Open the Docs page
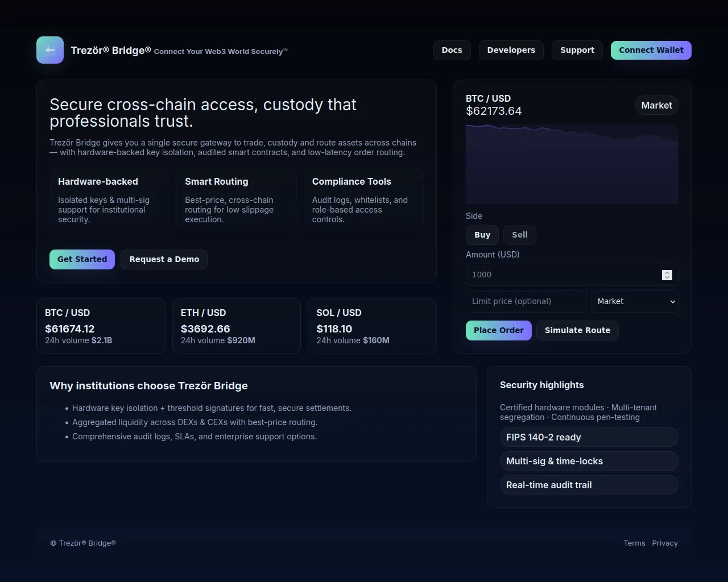Image resolution: width=728 pixels, height=582 pixels. (x=452, y=50)
